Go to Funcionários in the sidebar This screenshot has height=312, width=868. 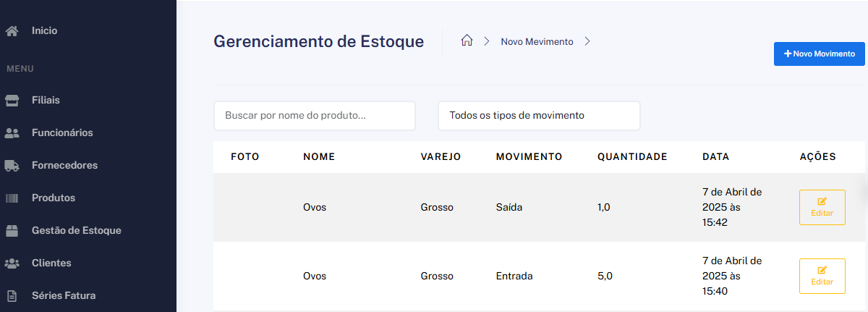(62, 133)
